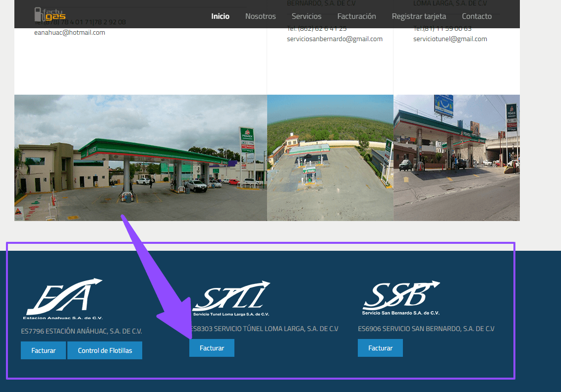Click the serviciosanbernardo@gmail.com email address
Viewport: 561px width, 392px height.
[x=335, y=39]
